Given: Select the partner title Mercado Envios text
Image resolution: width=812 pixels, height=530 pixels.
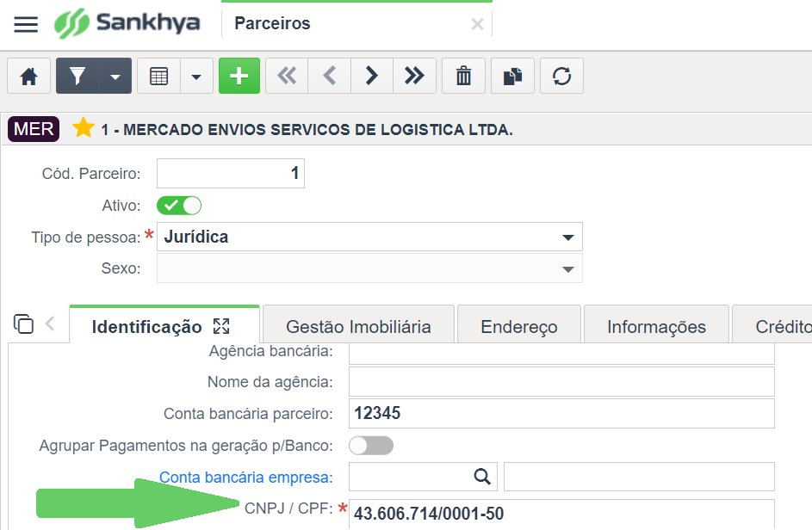Looking at the screenshot, I should [x=307, y=129].
